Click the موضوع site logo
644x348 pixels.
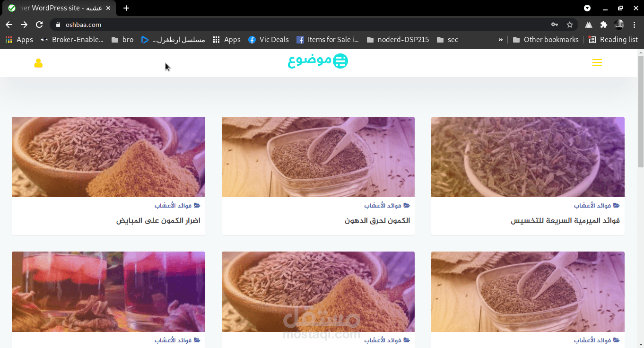tap(318, 61)
